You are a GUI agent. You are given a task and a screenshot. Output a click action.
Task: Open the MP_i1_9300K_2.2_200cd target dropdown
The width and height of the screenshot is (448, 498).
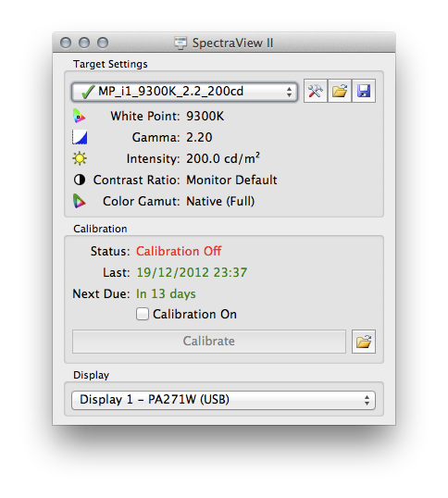pos(184,92)
